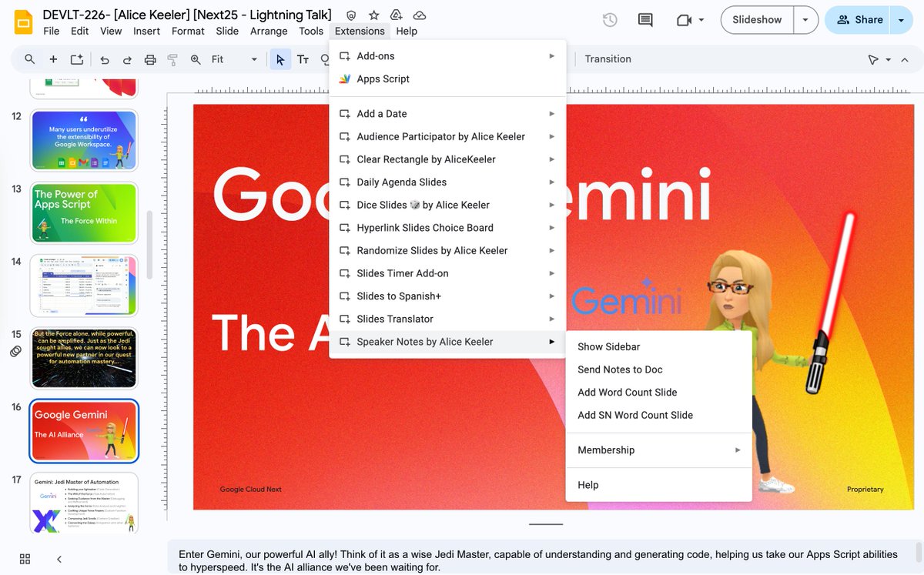
Task: Open the comments panel icon
Action: pos(646,20)
